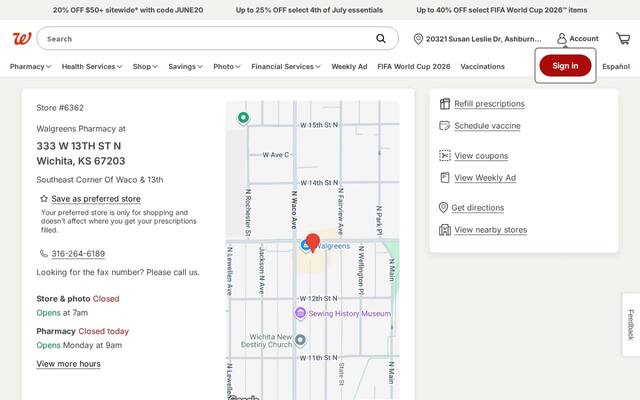Open the FIFA World Cup 2026 nav item
640x400 pixels.
[413, 67]
